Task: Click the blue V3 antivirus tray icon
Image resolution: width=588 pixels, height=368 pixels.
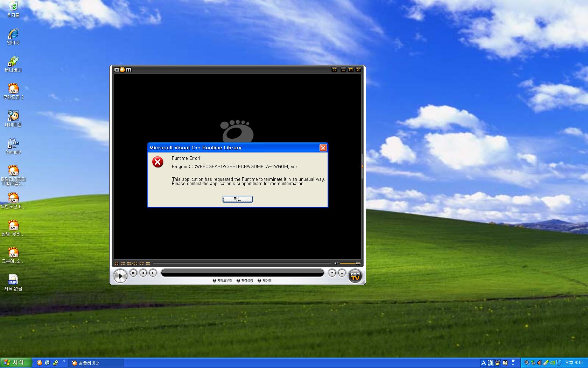Action: 559,363
